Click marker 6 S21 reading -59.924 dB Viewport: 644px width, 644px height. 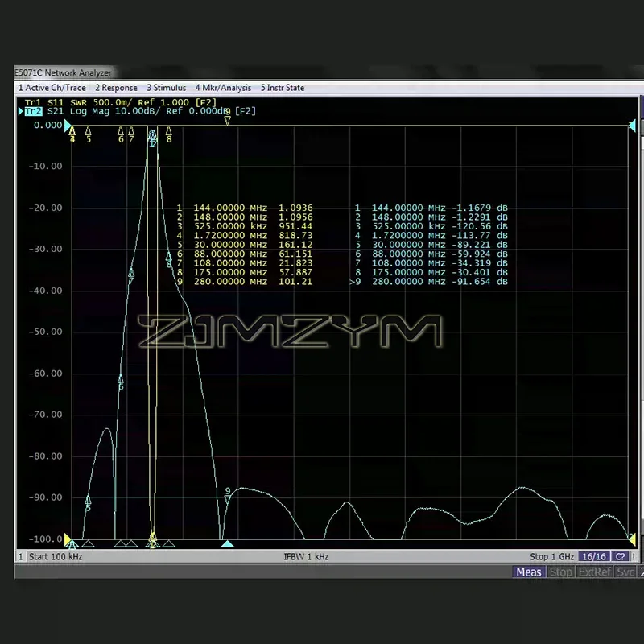click(x=480, y=254)
